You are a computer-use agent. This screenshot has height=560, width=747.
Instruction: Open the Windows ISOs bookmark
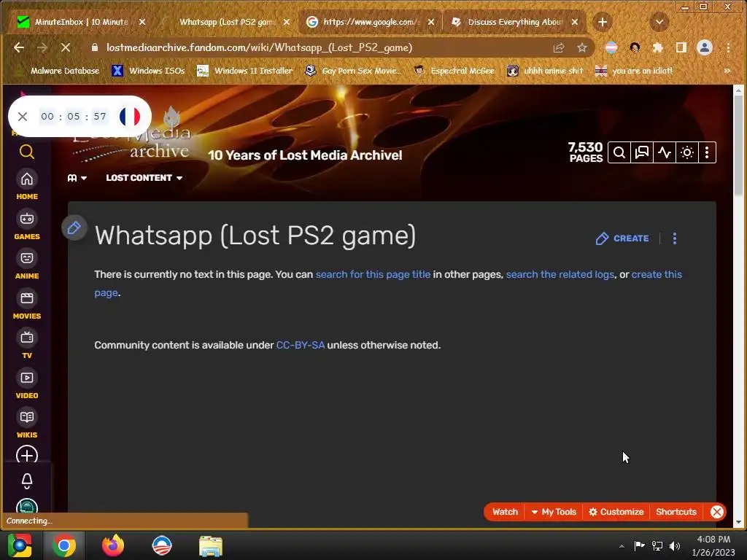pos(149,71)
